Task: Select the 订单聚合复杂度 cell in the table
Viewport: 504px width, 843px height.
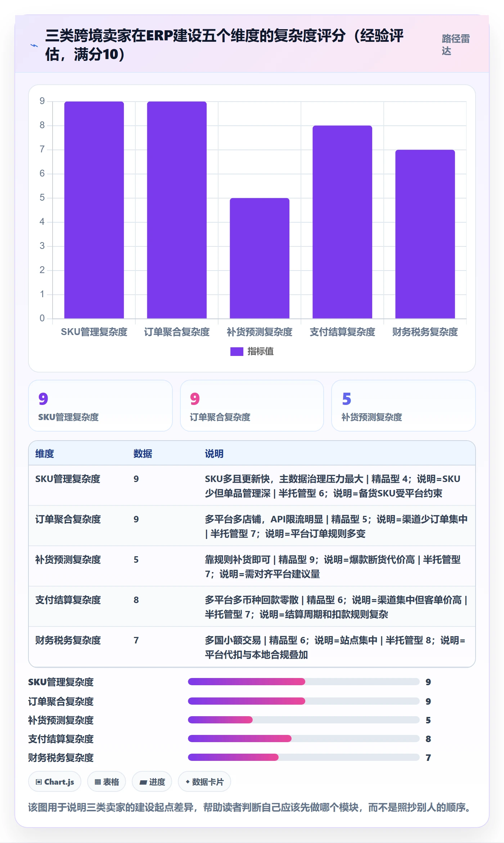Action: [68, 519]
